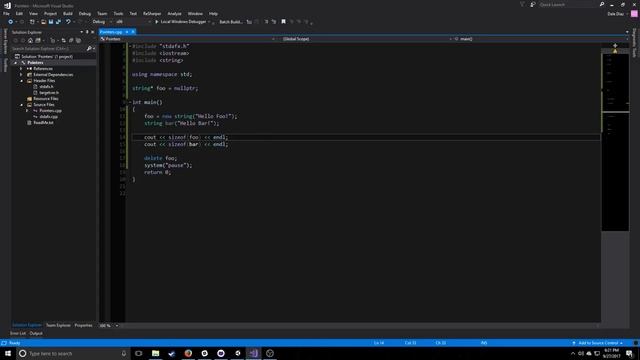
Task: Click Add to Source Control
Action: click(x=598, y=343)
